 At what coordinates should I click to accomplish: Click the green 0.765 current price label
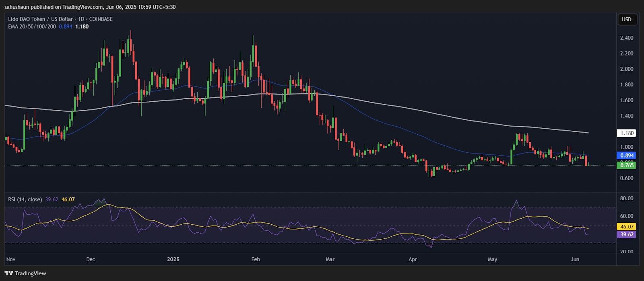pos(626,165)
